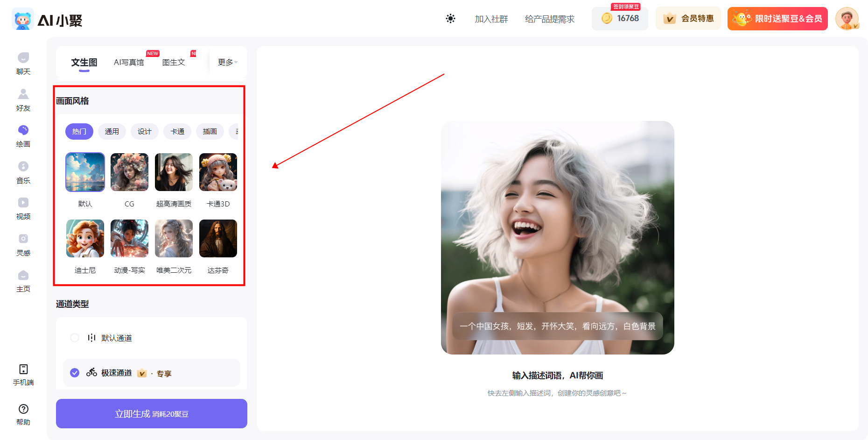868x440 pixels.
Task: Go to 主页 home sidebar icon
Action: (23, 276)
